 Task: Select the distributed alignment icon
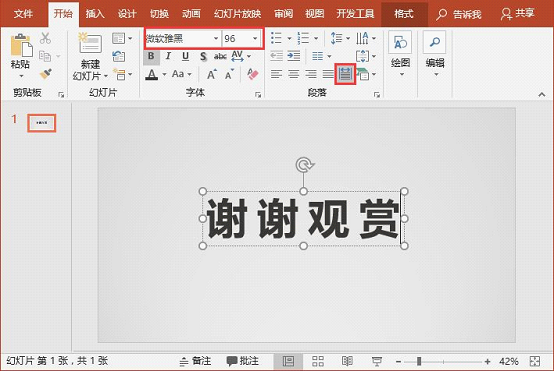[345, 74]
